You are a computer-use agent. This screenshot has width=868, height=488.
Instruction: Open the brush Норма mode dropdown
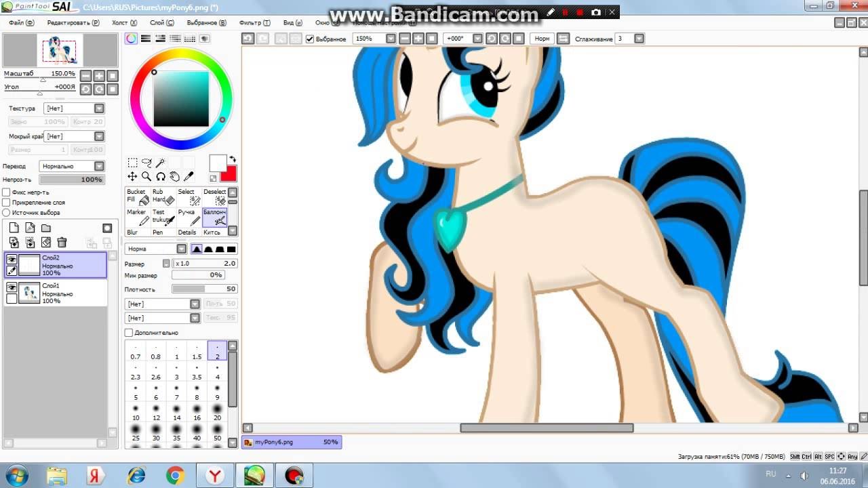pos(156,249)
